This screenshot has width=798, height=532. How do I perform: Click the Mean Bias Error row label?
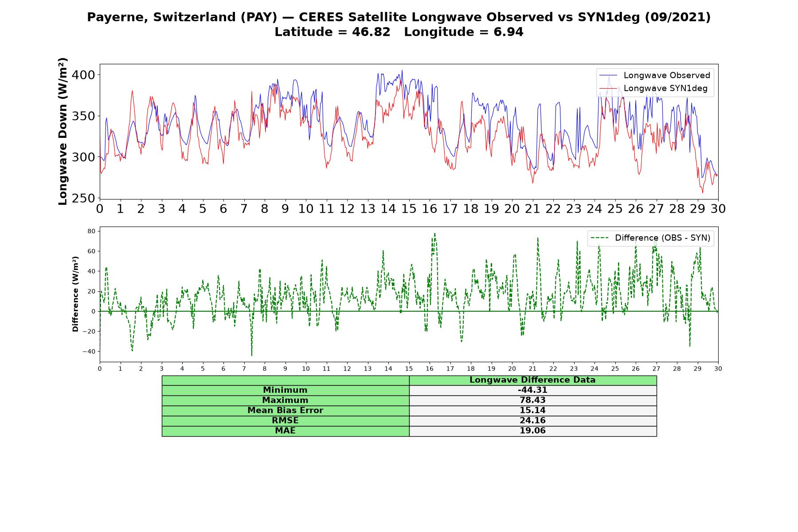[285, 411]
